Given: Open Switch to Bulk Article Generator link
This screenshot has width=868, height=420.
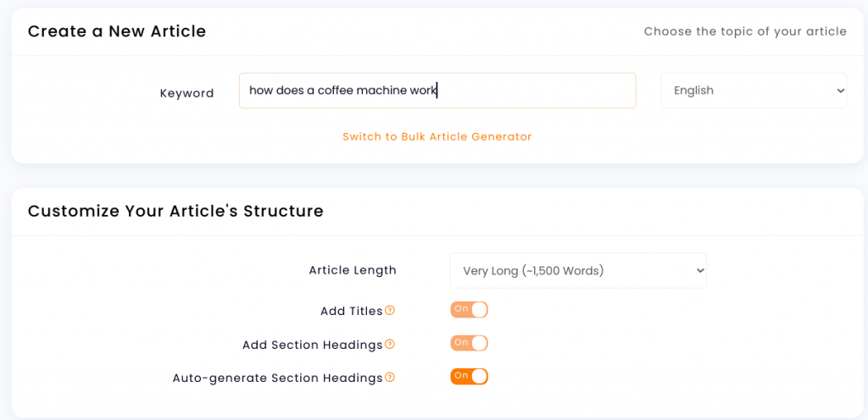Looking at the screenshot, I should pyautogui.click(x=437, y=136).
